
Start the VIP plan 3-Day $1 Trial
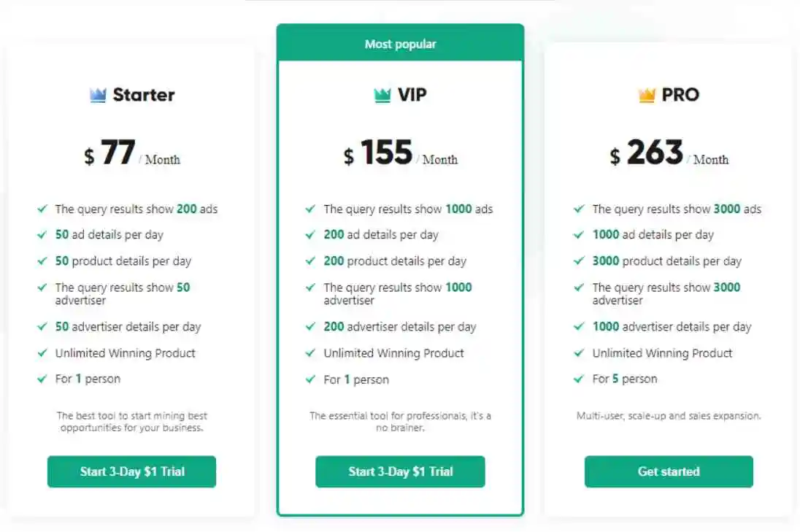pos(400,471)
